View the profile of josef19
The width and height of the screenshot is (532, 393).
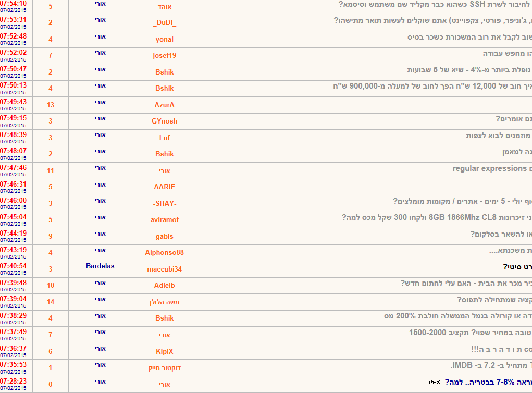point(164,56)
